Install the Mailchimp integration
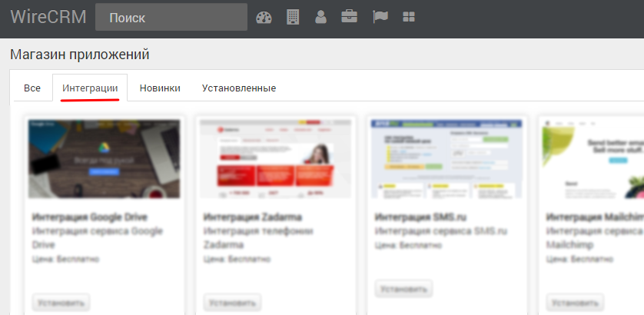This screenshot has width=644, height=315. 575,303
